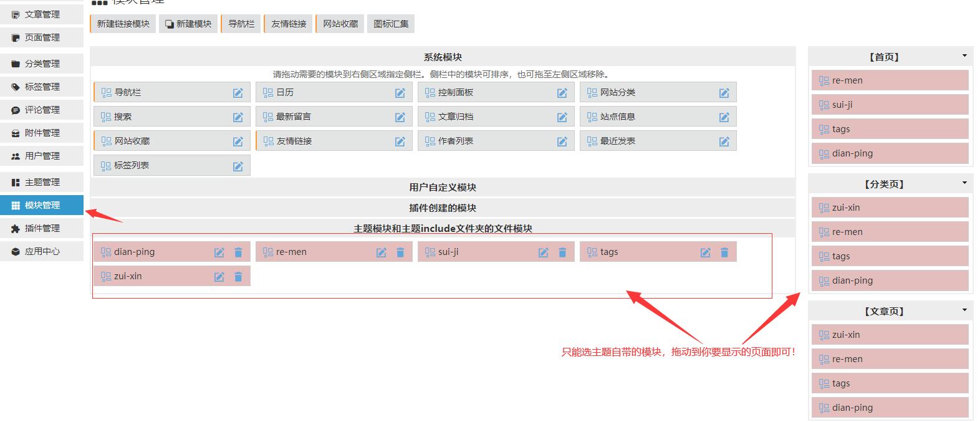
Task: Delete the re-men theme module
Action: 400,252
